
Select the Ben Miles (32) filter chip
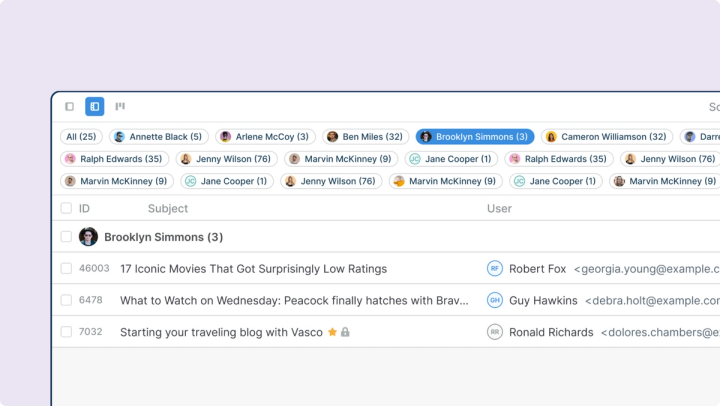point(365,137)
